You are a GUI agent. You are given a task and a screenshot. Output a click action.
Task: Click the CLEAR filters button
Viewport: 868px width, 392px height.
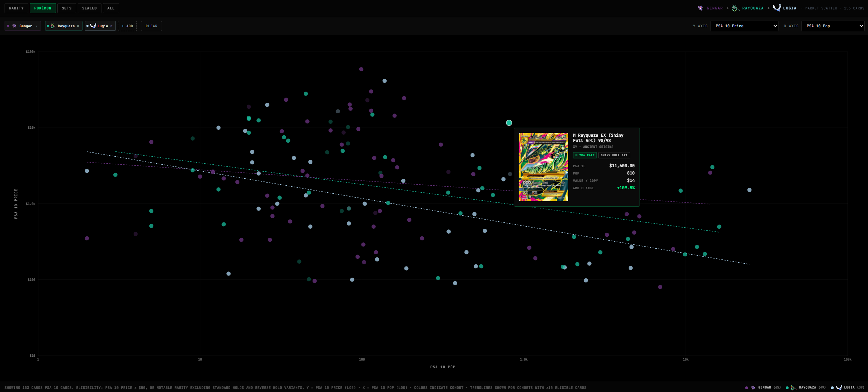[151, 26]
